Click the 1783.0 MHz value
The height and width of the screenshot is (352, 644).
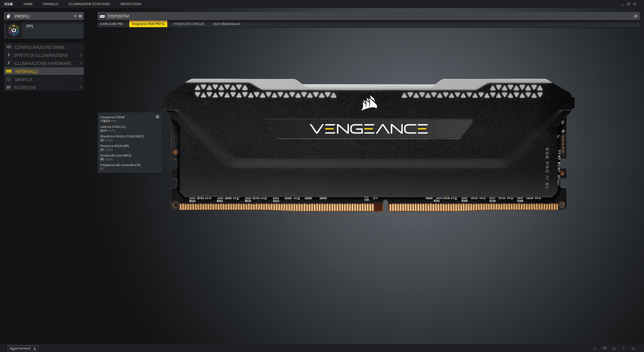coord(108,121)
